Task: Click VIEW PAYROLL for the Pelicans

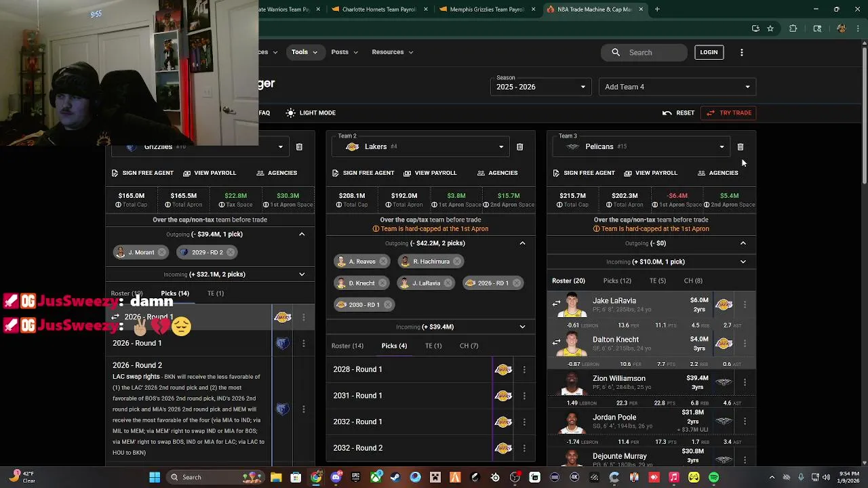Action: [650, 173]
